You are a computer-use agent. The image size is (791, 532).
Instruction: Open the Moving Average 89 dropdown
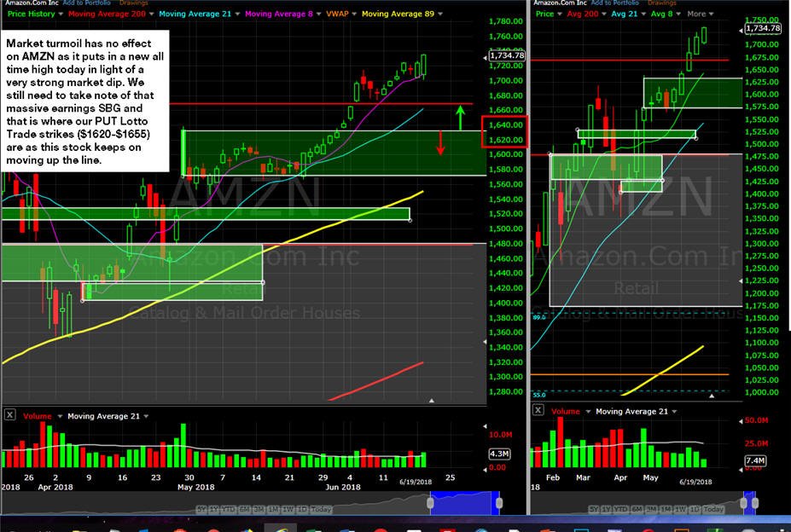[440, 14]
